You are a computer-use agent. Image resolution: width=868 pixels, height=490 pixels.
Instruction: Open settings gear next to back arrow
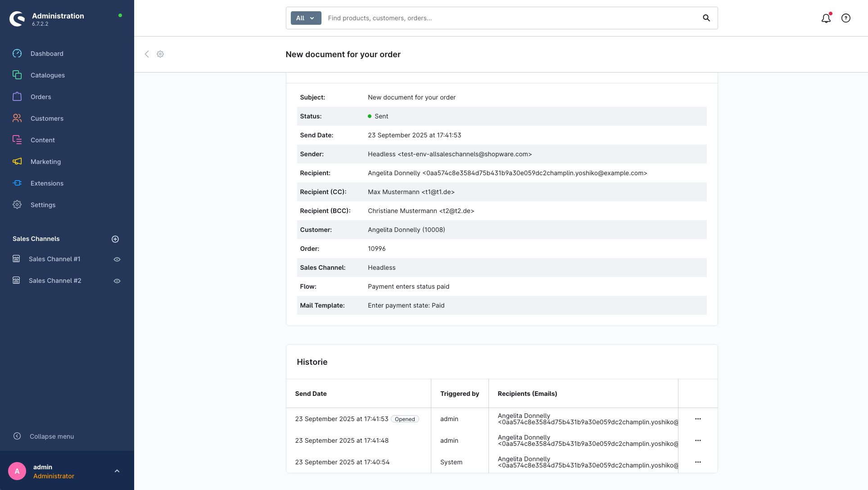point(160,54)
